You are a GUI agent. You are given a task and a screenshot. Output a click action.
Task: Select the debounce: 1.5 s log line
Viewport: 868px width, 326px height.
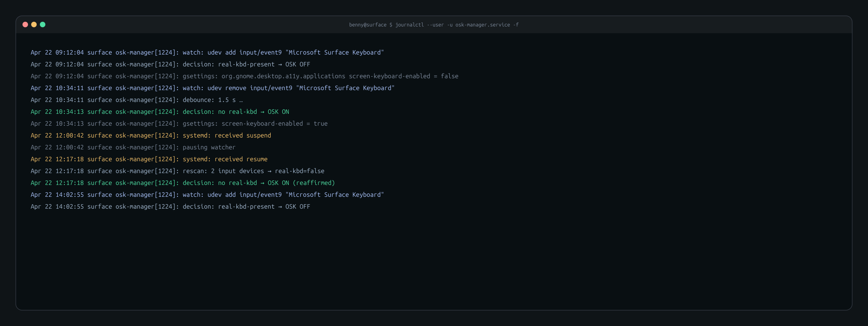pyautogui.click(x=137, y=100)
